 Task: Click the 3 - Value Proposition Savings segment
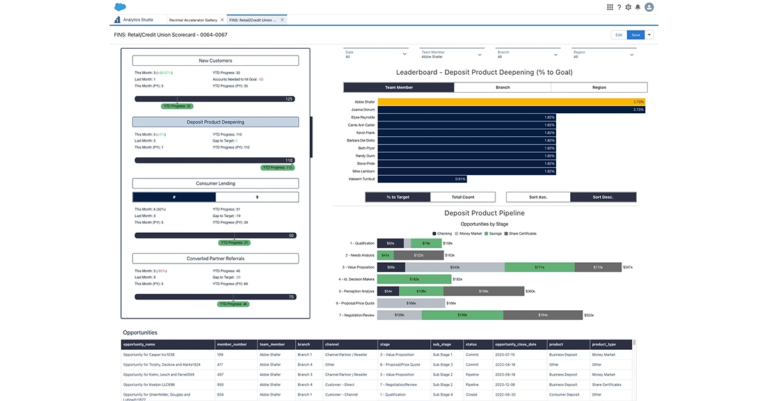click(x=540, y=267)
